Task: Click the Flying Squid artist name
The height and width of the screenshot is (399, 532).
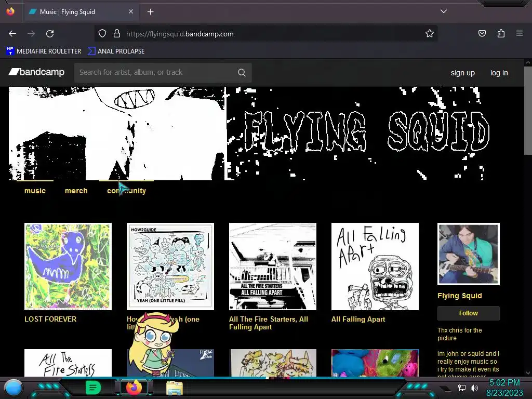Action: 459,296
